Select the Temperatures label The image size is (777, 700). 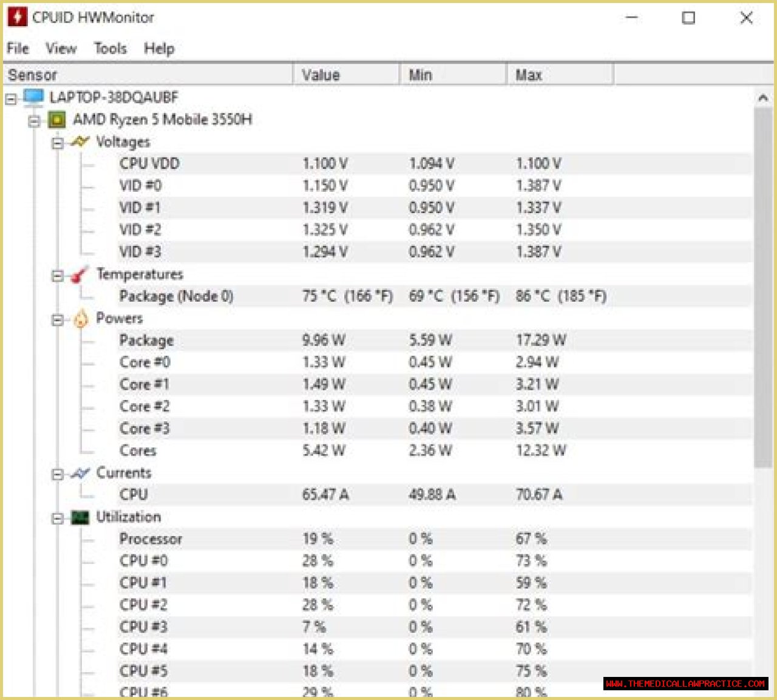(x=140, y=274)
